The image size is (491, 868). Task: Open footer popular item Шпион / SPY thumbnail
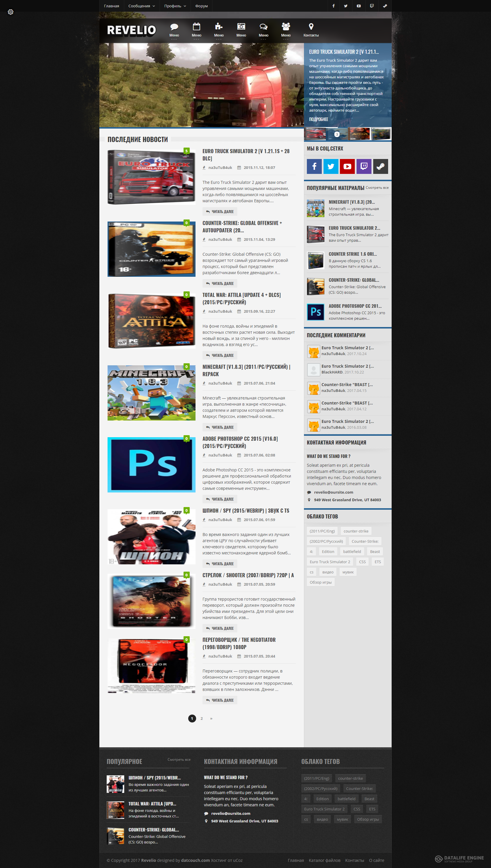[115, 784]
